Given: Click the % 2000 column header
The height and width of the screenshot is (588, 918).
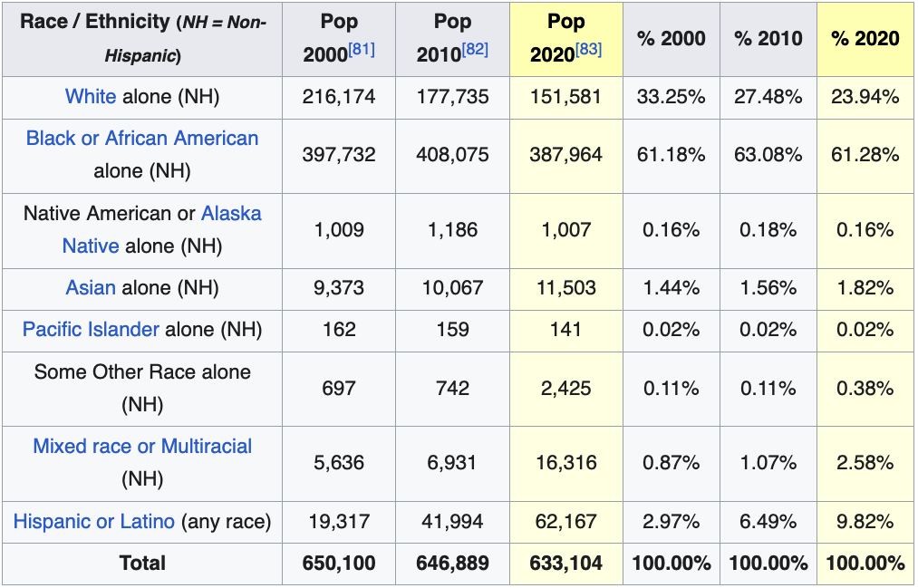Looking at the screenshot, I should click(671, 38).
